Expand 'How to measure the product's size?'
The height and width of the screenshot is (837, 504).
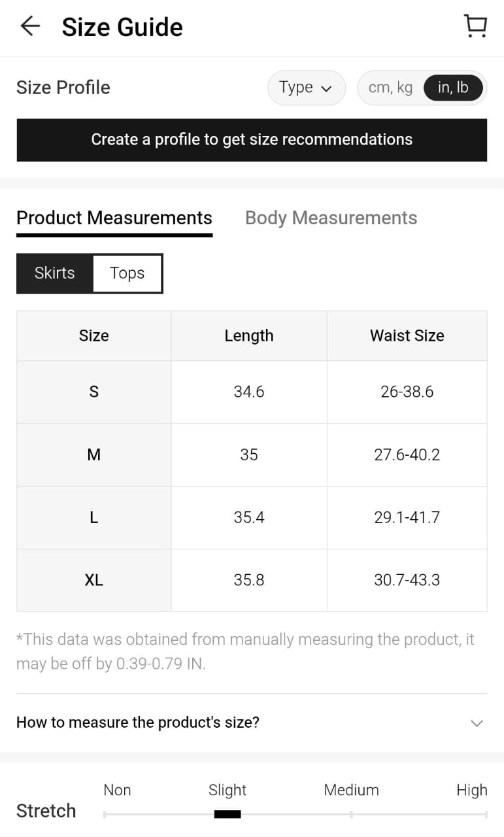[x=138, y=723]
